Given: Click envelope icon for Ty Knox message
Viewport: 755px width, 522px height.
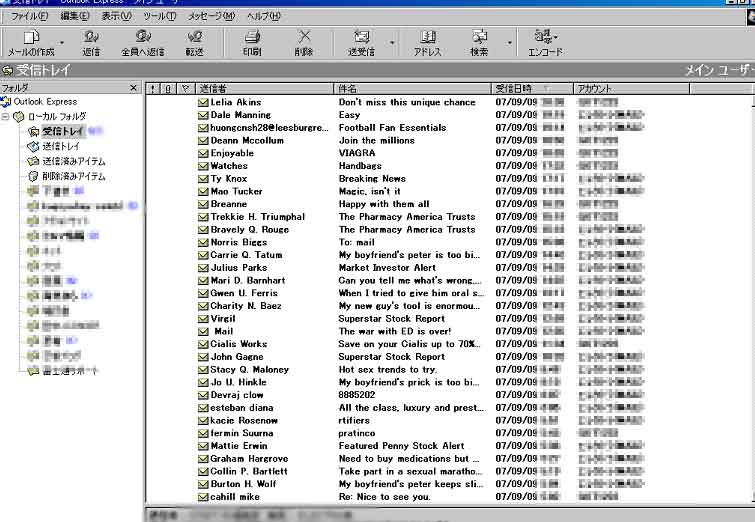Looking at the screenshot, I should (x=203, y=179).
